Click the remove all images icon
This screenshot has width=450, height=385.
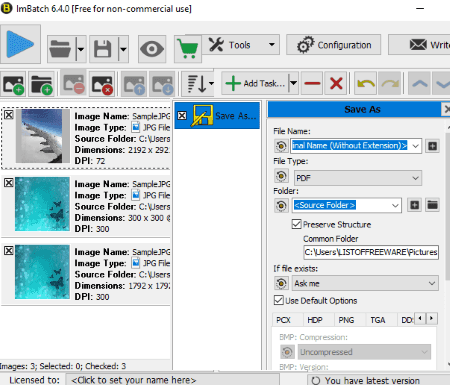(x=102, y=84)
